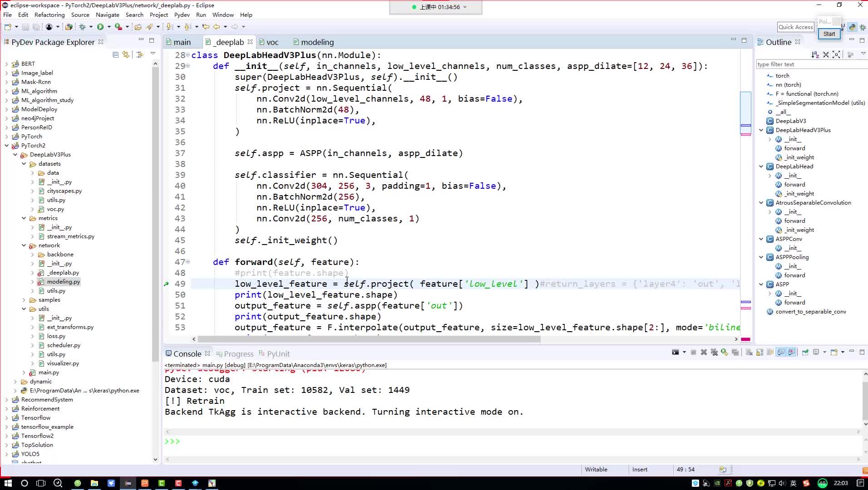Collapse the datasets folder
Image resolution: width=868 pixels, height=490 pixels.
24,164
